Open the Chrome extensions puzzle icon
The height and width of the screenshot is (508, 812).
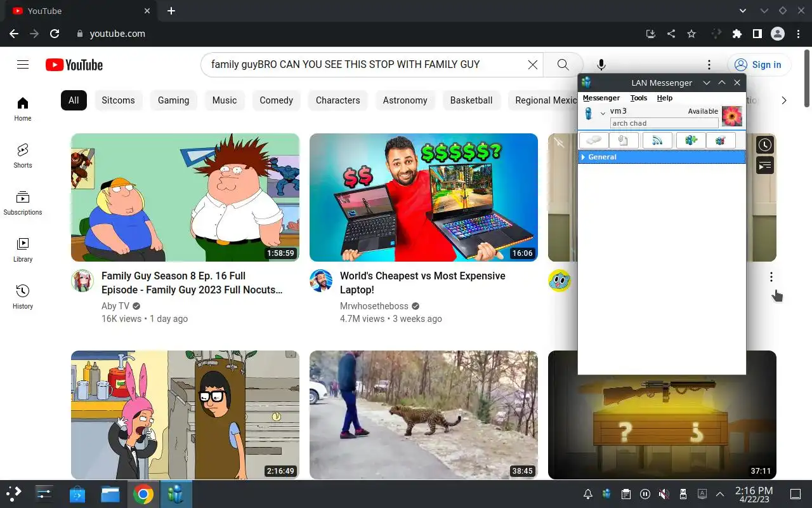[x=737, y=34]
